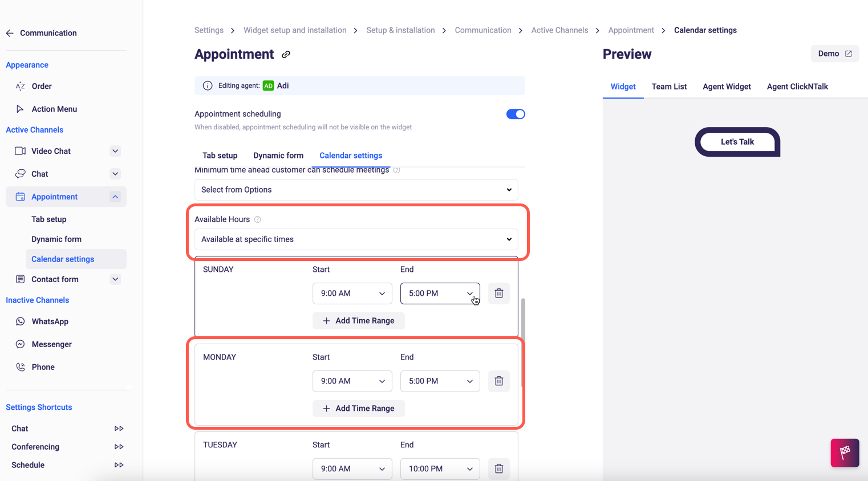Click the Video Chat camera icon
Screen dimensions: 868x481
[20, 151]
